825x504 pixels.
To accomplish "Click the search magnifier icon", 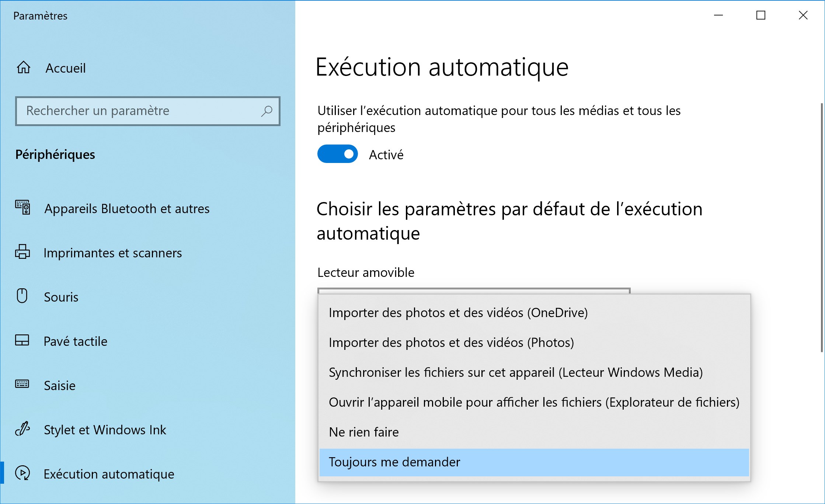I will pyautogui.click(x=267, y=111).
